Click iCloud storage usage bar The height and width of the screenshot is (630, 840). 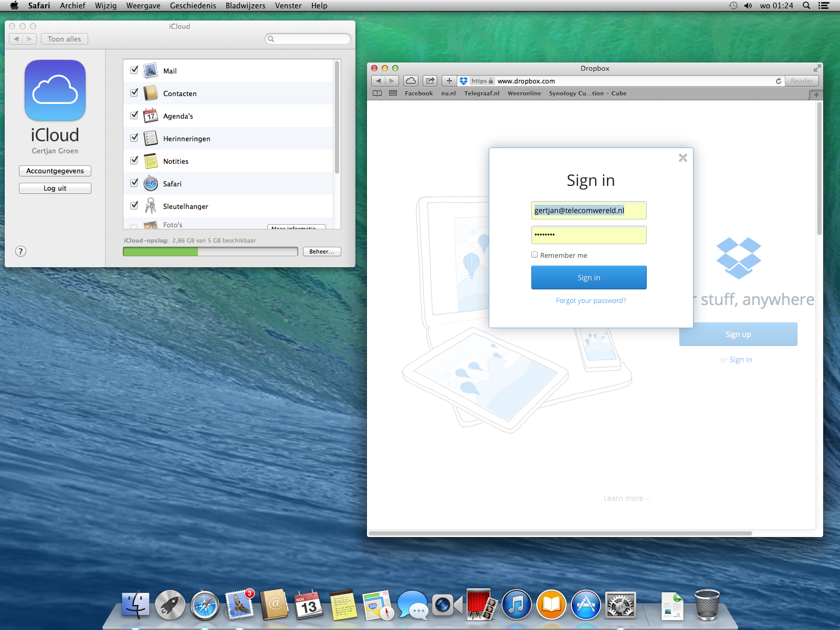[211, 251]
